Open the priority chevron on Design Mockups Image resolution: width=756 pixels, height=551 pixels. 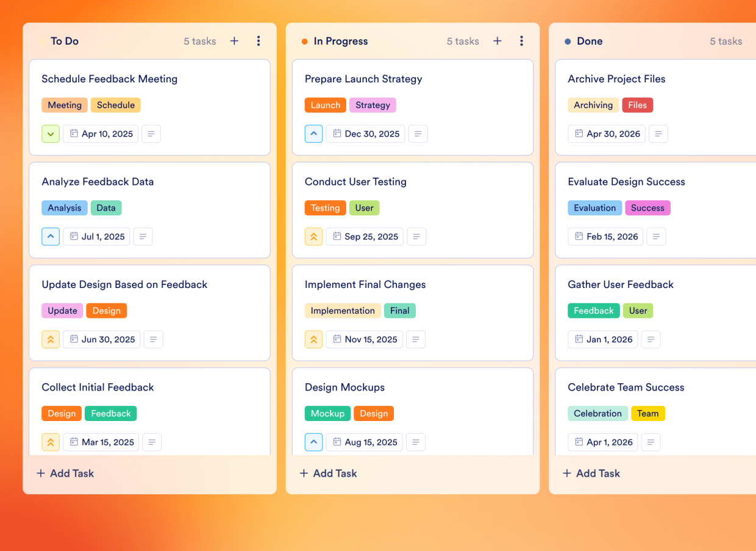pyautogui.click(x=313, y=442)
